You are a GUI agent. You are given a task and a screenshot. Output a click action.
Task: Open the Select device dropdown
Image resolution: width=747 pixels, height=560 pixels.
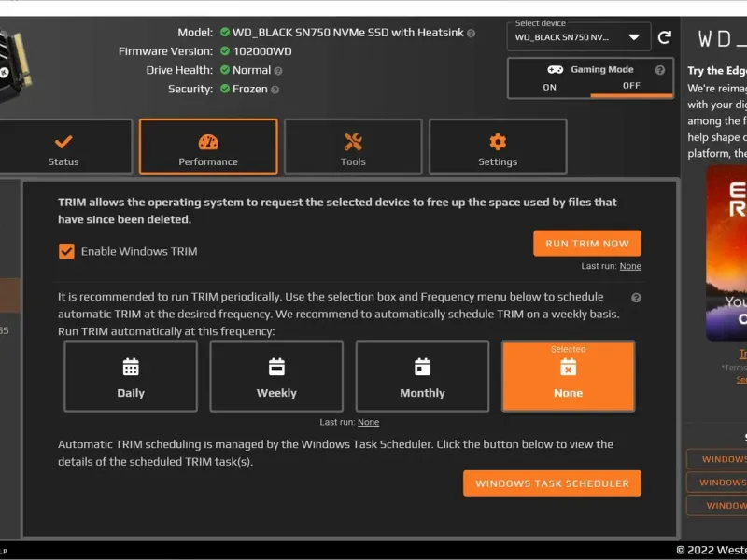click(x=579, y=37)
